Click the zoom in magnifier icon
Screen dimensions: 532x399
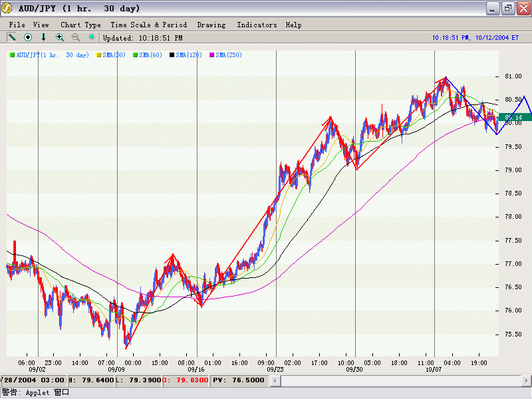tap(60, 38)
